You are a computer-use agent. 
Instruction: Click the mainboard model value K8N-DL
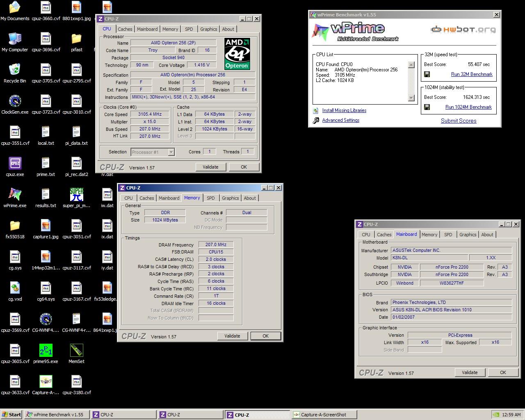pyautogui.click(x=429, y=258)
